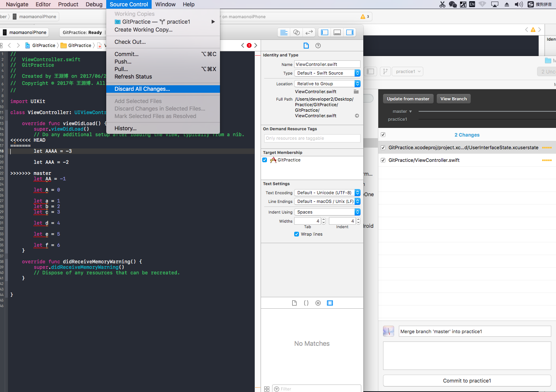556x392 pixels.
Task: Choose file location with folder icon
Action: (356, 92)
